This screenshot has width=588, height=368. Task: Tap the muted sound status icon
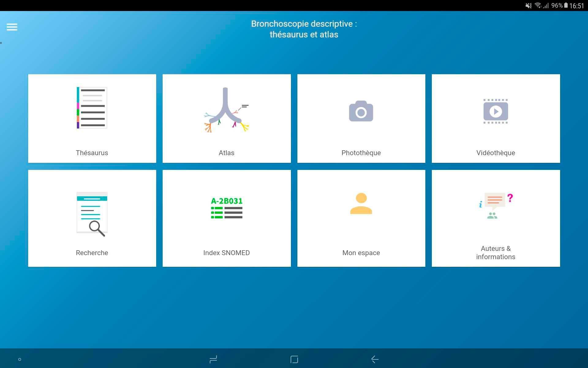529,6
